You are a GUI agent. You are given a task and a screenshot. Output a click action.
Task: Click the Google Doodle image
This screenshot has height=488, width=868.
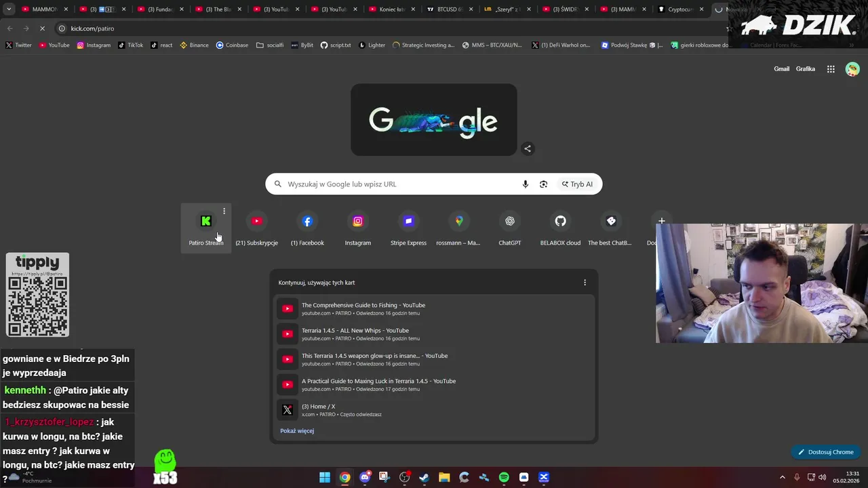[x=434, y=120]
